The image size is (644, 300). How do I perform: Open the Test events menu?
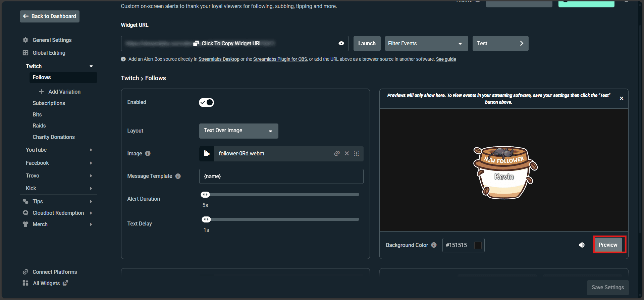[x=500, y=44]
